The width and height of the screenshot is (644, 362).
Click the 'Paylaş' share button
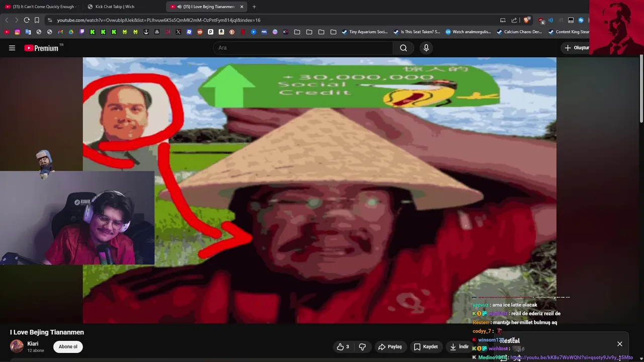click(x=390, y=346)
